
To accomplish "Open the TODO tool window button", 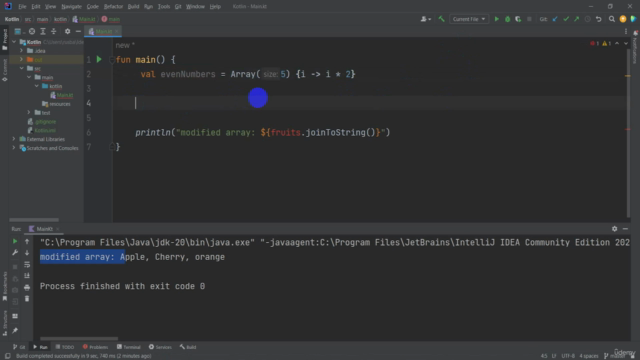I will tap(64, 347).
